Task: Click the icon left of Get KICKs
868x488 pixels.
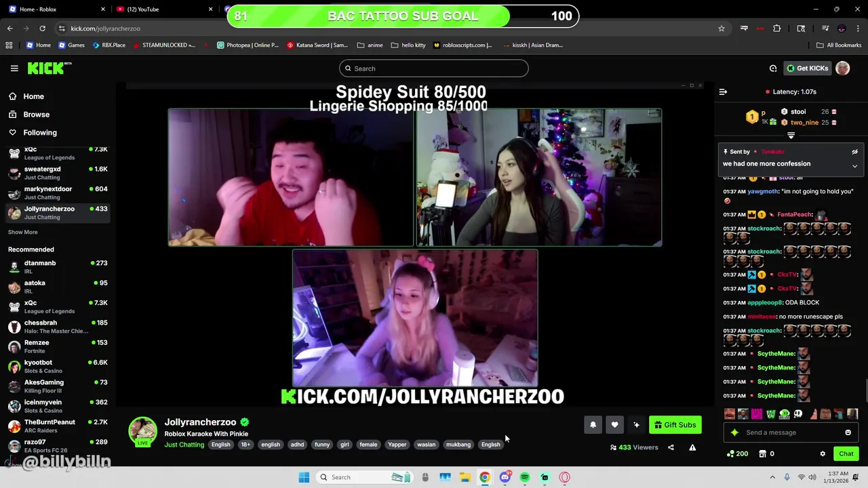Action: tap(773, 68)
